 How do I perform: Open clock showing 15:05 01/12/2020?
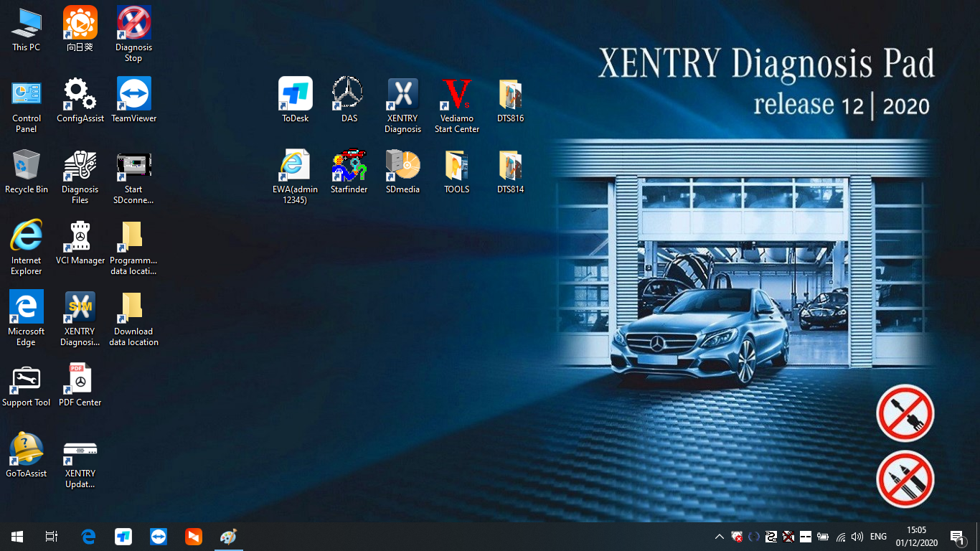pyautogui.click(x=916, y=537)
